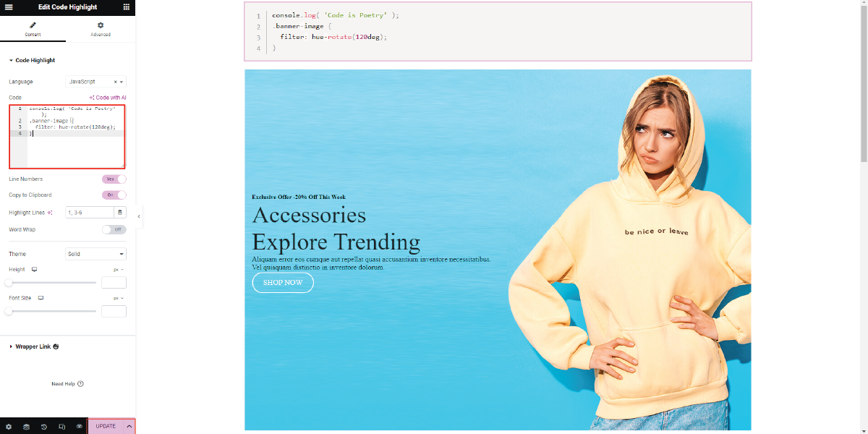Enable the Word Wrap switch
This screenshot has height=434, width=868.
coord(114,229)
